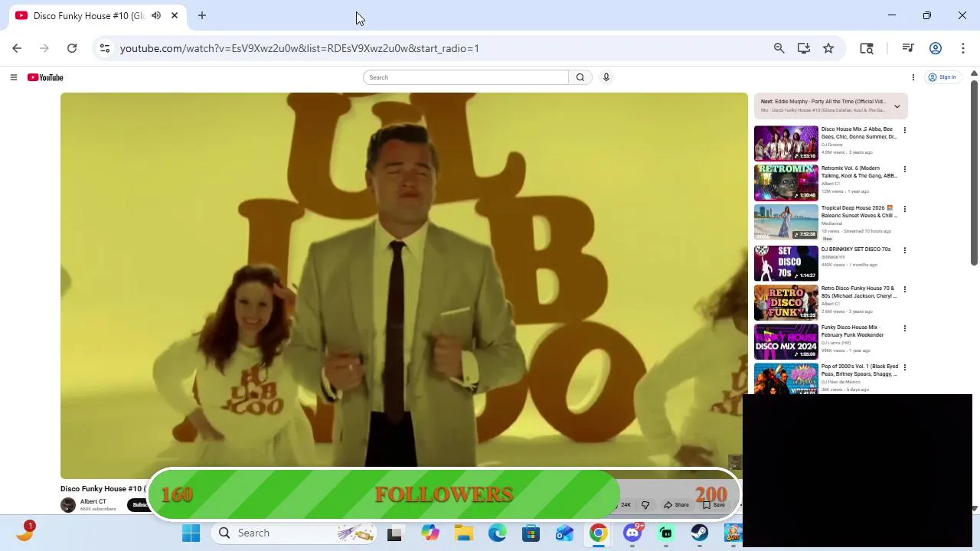Screen dimensions: 980x551
Task: Open the Retro Disco Funk thumbnail
Action: pos(786,302)
